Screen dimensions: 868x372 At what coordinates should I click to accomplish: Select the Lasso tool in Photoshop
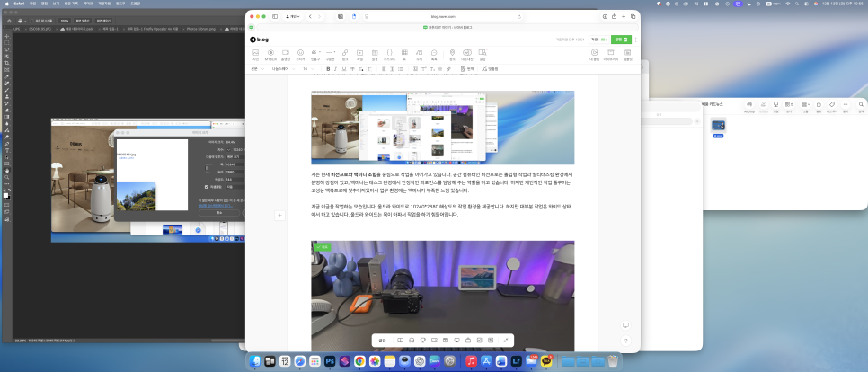pyautogui.click(x=6, y=49)
